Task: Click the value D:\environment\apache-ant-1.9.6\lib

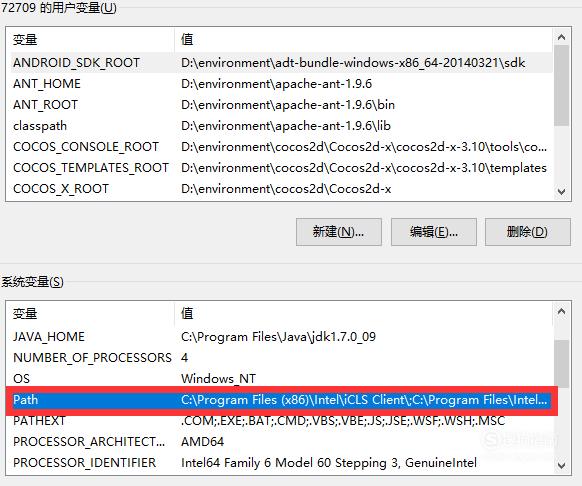Action: [286, 126]
